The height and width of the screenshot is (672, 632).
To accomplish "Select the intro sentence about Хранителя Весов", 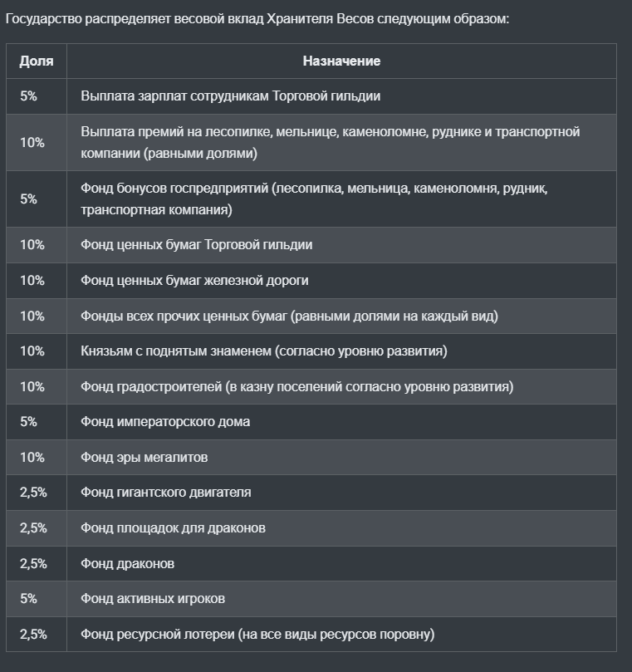I will [x=257, y=17].
